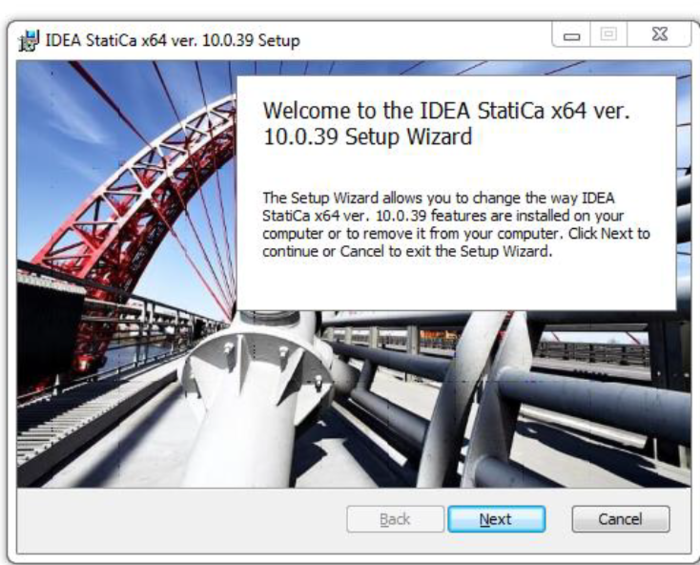Viewport: 700px width, 565px height.
Task: Click the disabled maximize button
Action: tap(608, 35)
